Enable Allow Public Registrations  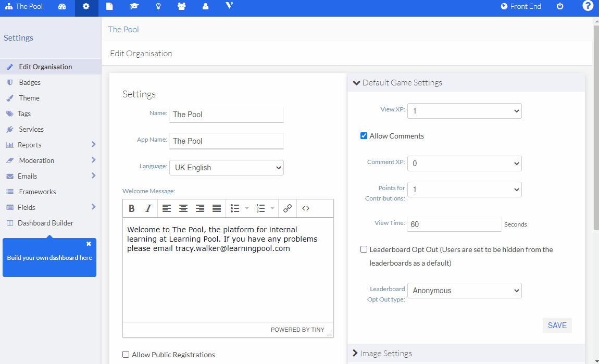click(x=126, y=354)
